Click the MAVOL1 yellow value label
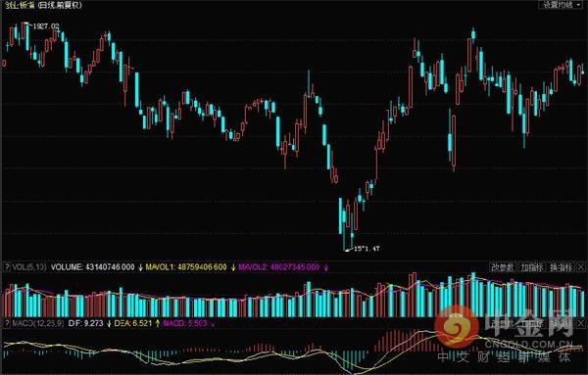 coord(186,267)
